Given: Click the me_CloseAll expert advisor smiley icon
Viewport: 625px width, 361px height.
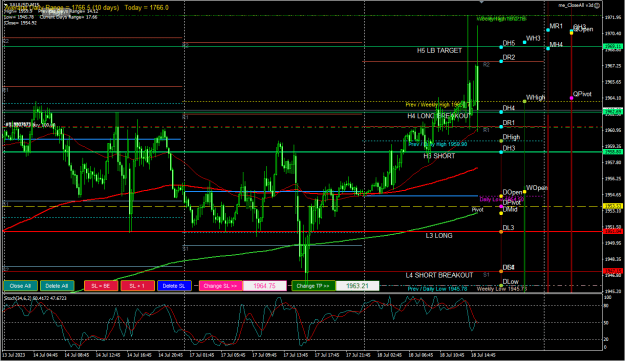Looking at the screenshot, I should [597, 5].
